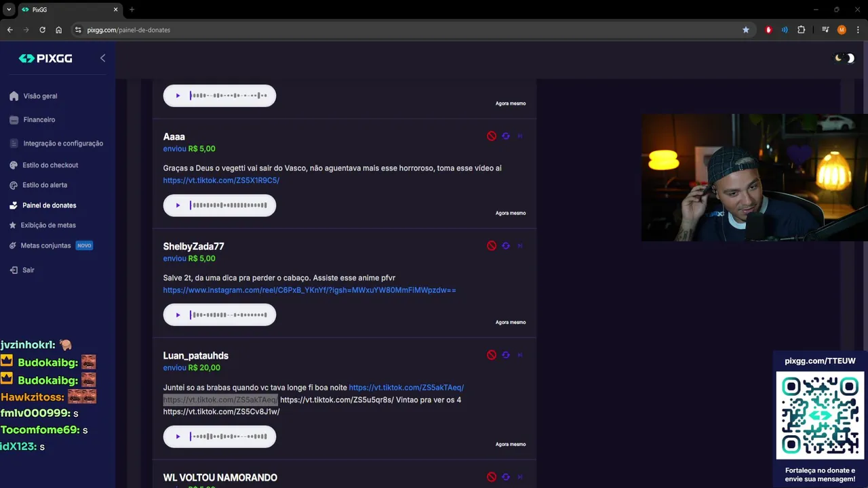Click the bookmark star icon
Image resolution: width=868 pixels, height=488 pixels.
[x=746, y=30]
